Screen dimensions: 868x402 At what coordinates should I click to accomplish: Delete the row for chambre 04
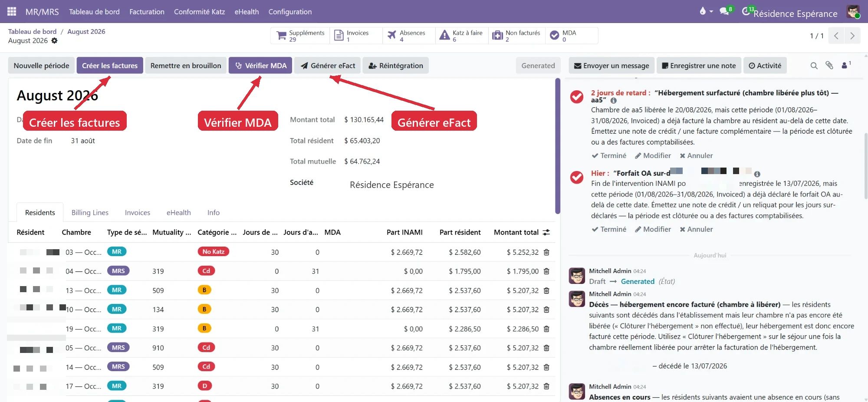point(546,271)
